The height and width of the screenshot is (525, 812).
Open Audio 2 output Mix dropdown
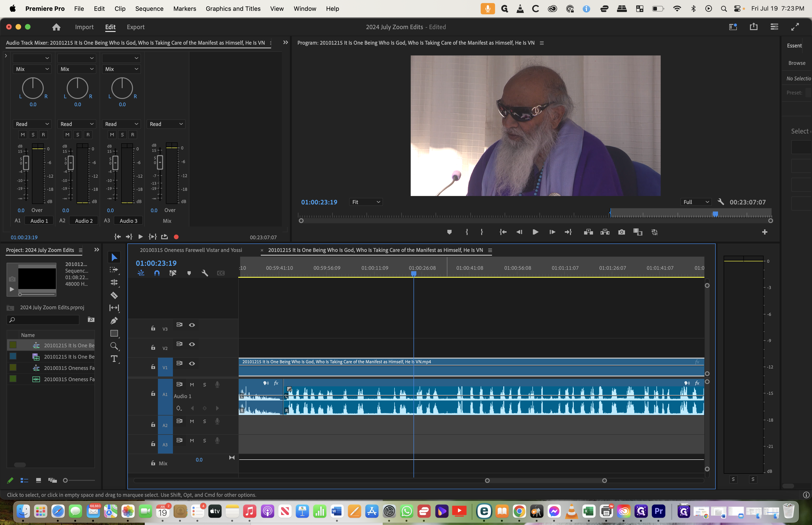point(77,69)
